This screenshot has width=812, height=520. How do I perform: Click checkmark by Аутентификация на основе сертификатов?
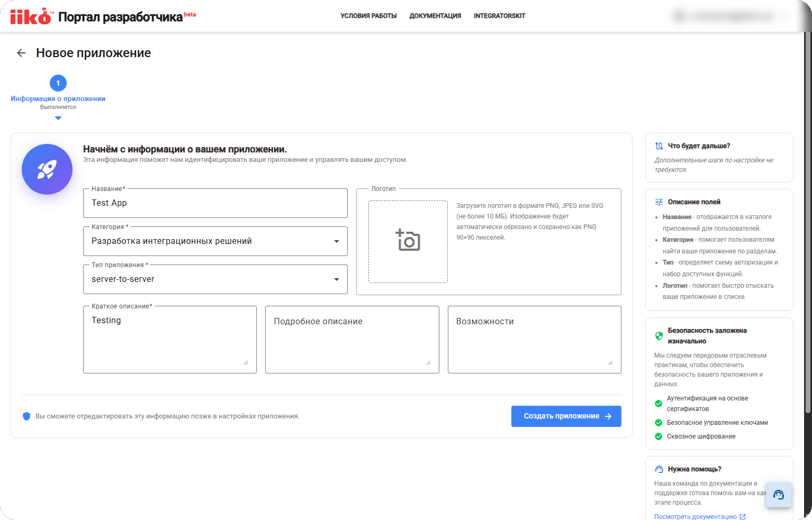pyautogui.click(x=658, y=404)
